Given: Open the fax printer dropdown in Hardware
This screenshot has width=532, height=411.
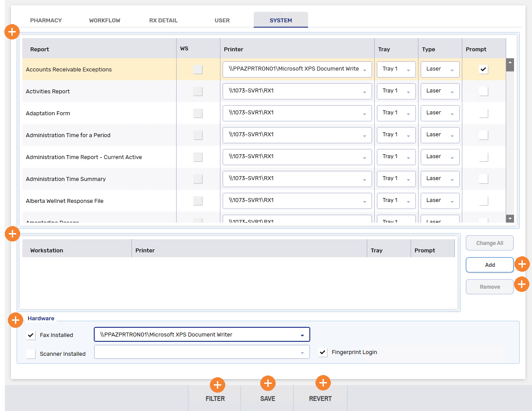Looking at the screenshot, I should pyautogui.click(x=302, y=334).
